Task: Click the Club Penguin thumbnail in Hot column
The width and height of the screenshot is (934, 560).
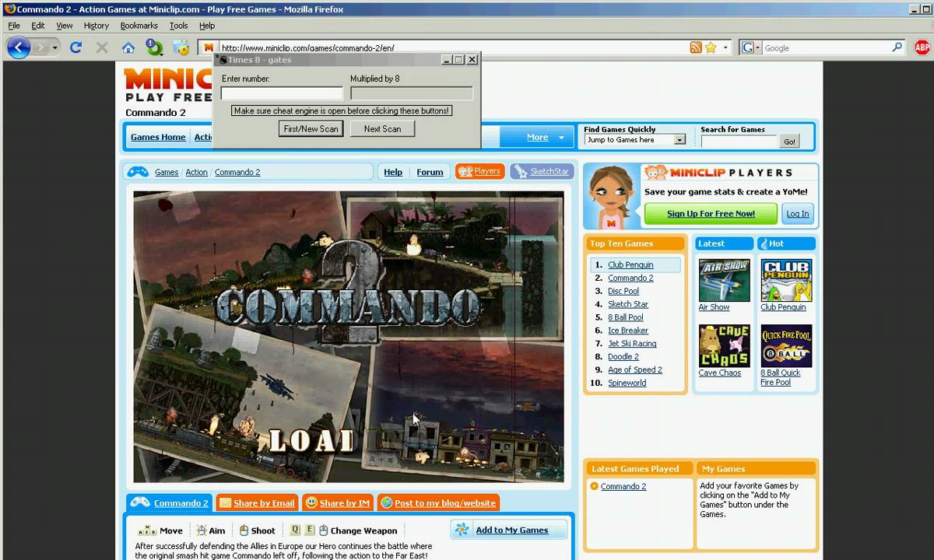Action: (786, 280)
